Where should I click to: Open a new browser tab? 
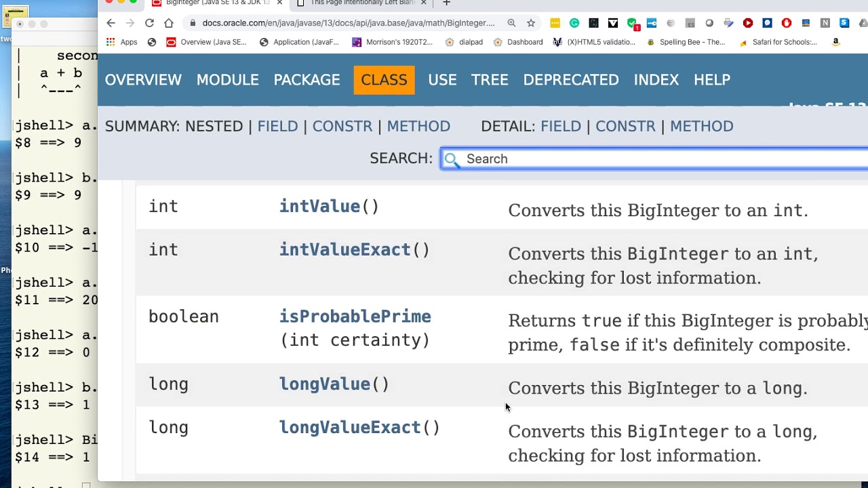446,3
